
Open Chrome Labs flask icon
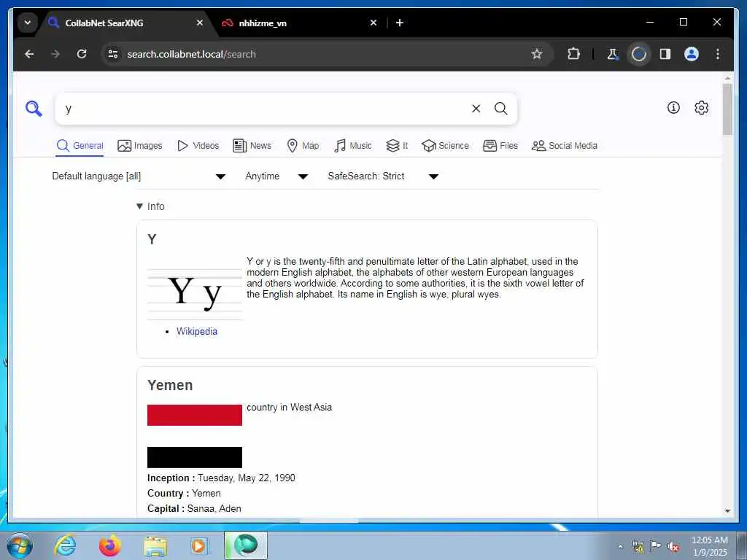613,54
